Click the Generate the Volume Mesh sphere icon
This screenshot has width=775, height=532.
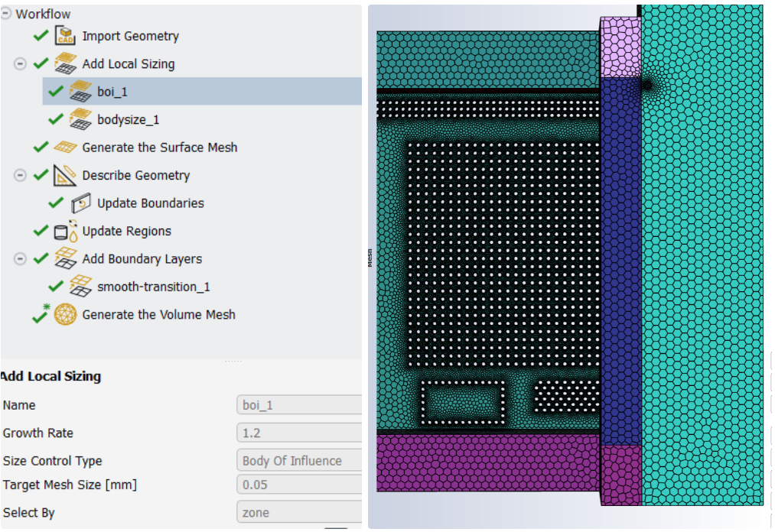pos(65,315)
